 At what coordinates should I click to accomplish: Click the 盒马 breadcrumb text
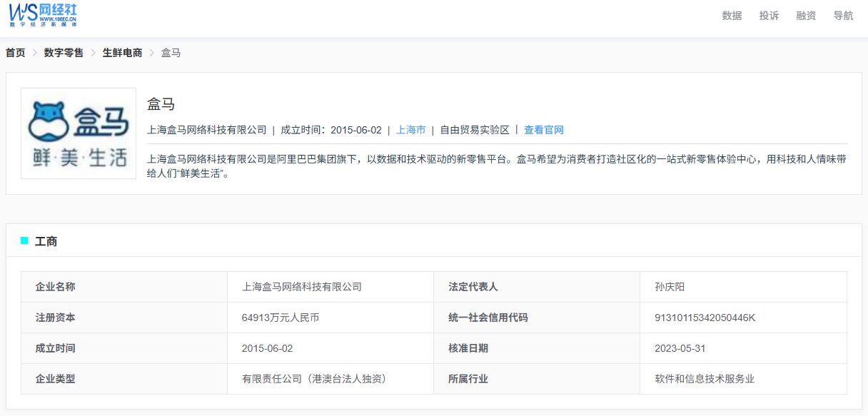coord(171,53)
